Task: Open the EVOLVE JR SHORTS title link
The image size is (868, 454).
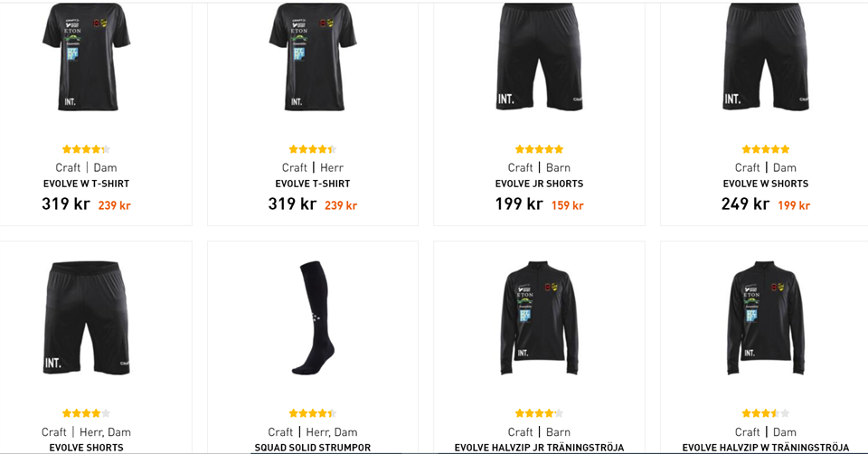Action: point(539,184)
